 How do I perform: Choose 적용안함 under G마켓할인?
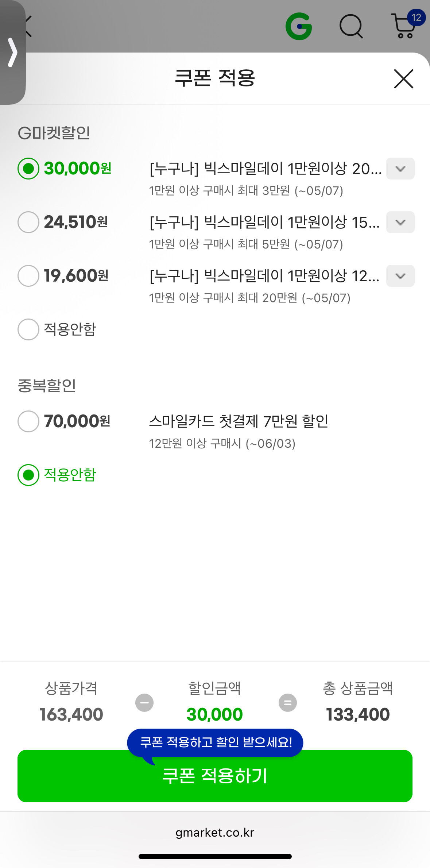click(x=28, y=329)
